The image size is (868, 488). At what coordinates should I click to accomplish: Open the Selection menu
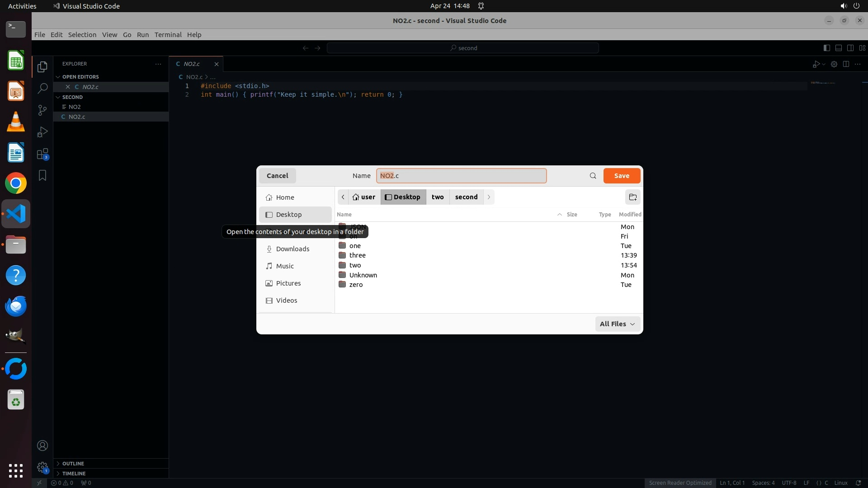(82, 35)
